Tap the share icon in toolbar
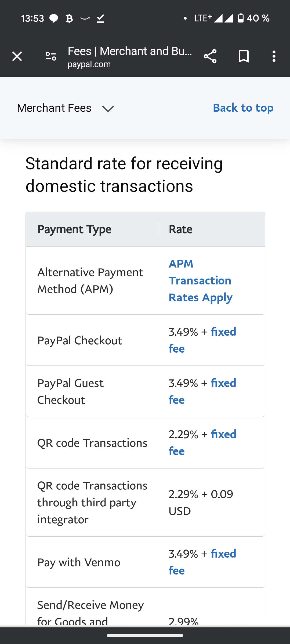This screenshot has height=644, width=290. pos(210,56)
